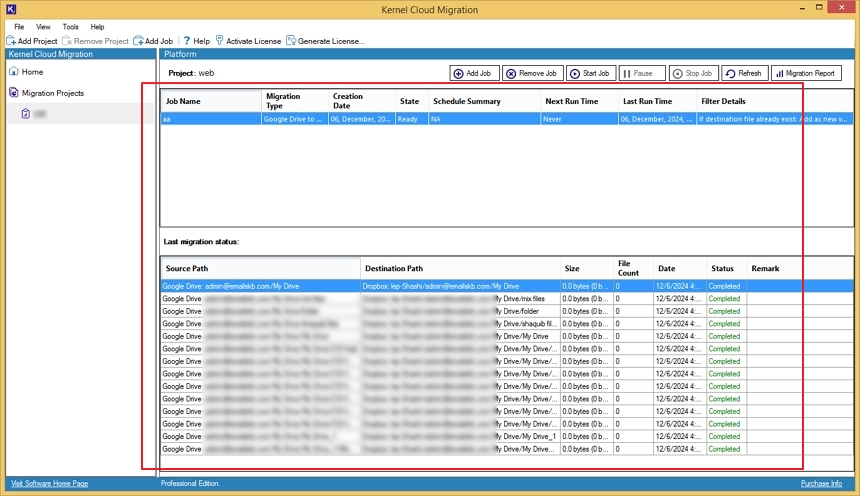
Task: Click the Destination Path column header
Action: pyautogui.click(x=460, y=268)
